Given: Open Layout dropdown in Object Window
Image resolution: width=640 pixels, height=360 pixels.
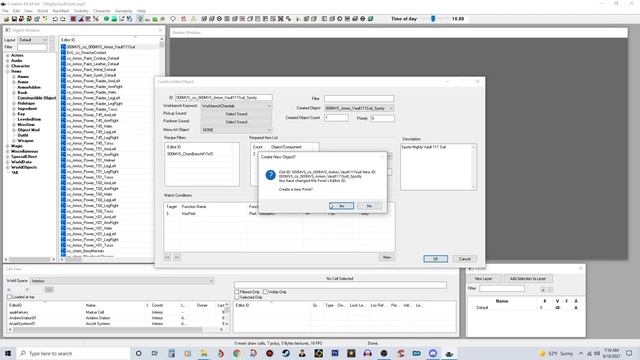Looking at the screenshot, I should (33, 40).
